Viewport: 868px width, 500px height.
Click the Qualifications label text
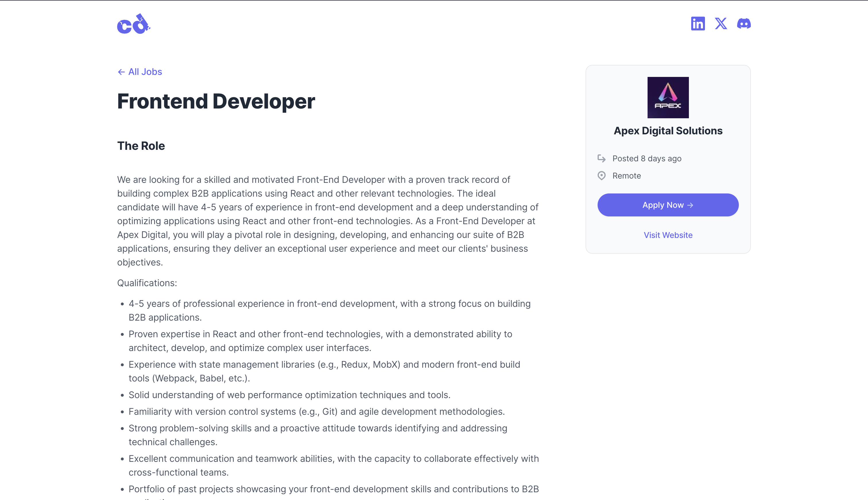point(147,283)
